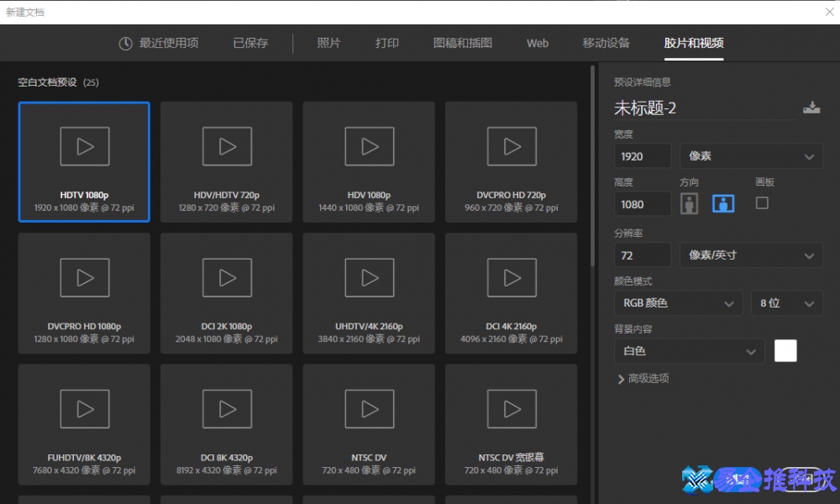Click the clock icon for 最近使用项

126,44
